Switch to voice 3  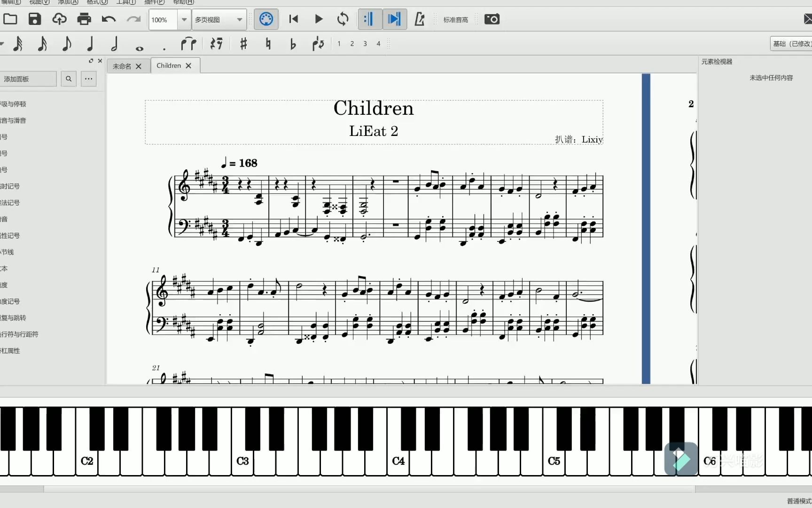pos(365,44)
